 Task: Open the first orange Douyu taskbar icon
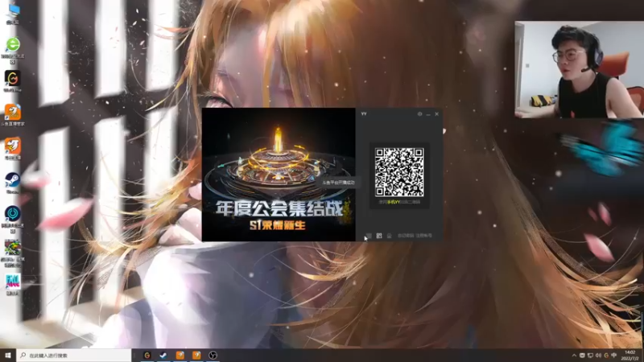180,356
